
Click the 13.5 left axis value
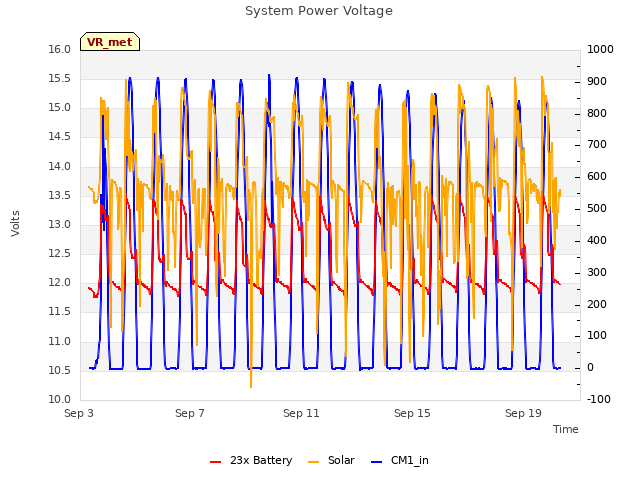point(60,196)
